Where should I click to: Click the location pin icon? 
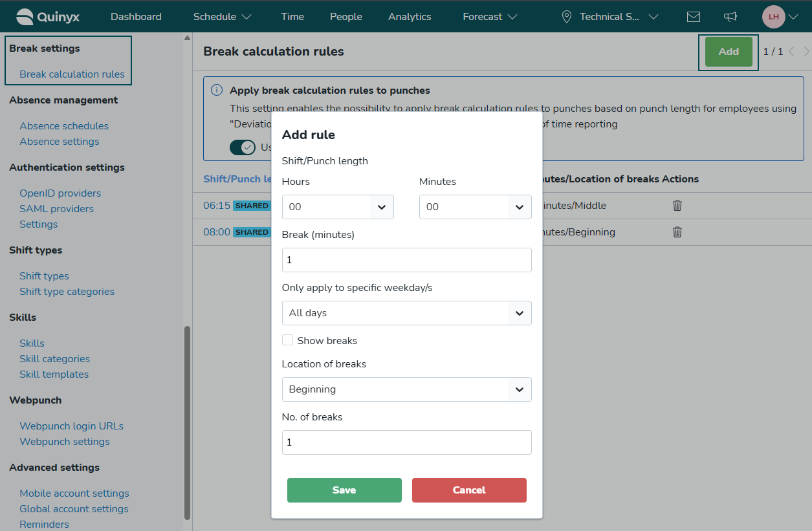click(x=567, y=17)
